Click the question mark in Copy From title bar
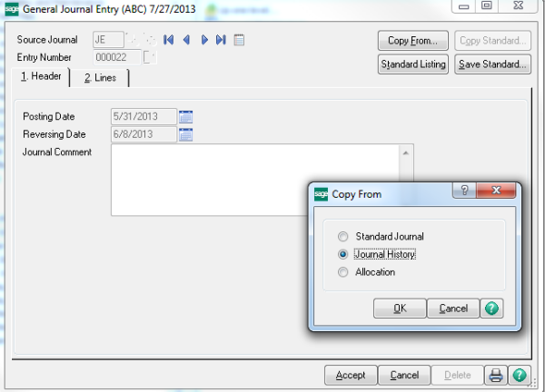The width and height of the screenshot is (545, 392). [x=464, y=191]
